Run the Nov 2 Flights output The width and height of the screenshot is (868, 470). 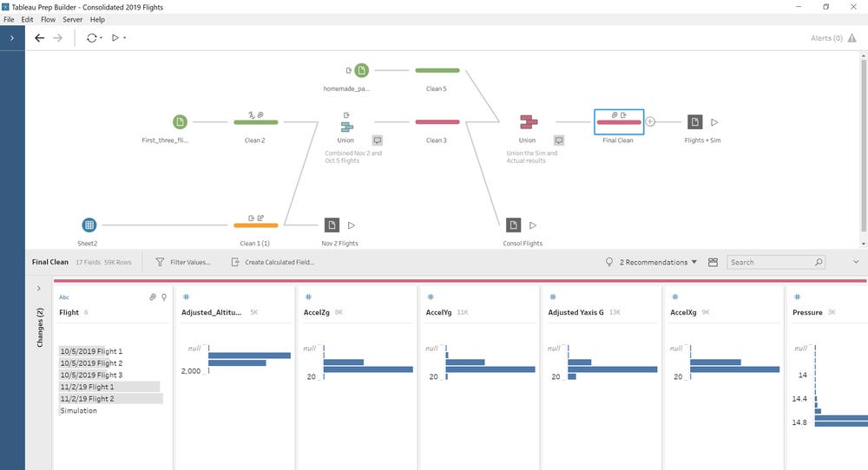352,225
